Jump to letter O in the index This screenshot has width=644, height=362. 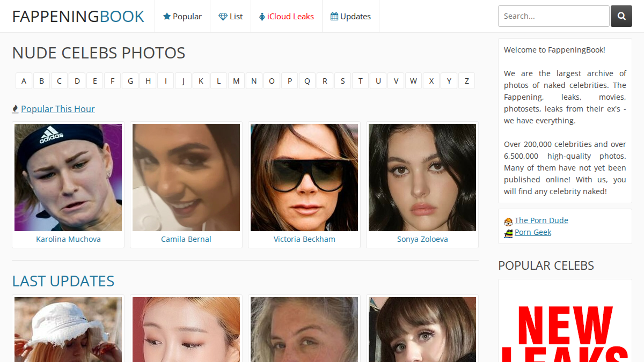[272, 81]
